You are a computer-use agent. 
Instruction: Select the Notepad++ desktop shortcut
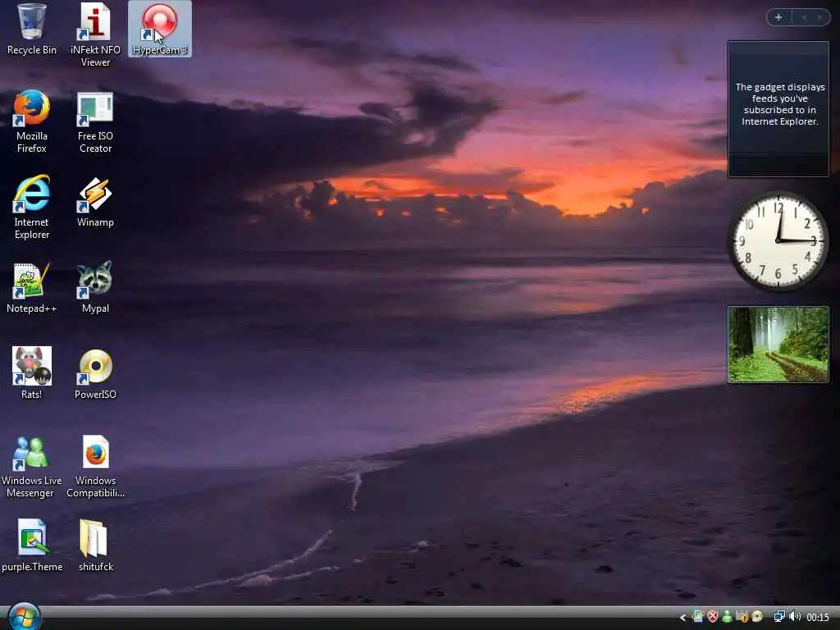32,288
